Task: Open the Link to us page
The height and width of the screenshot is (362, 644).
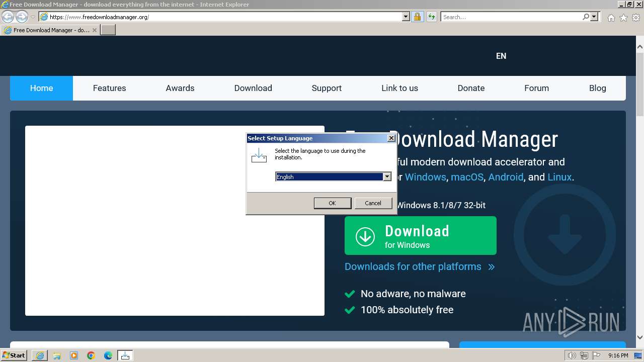Action: click(x=399, y=88)
